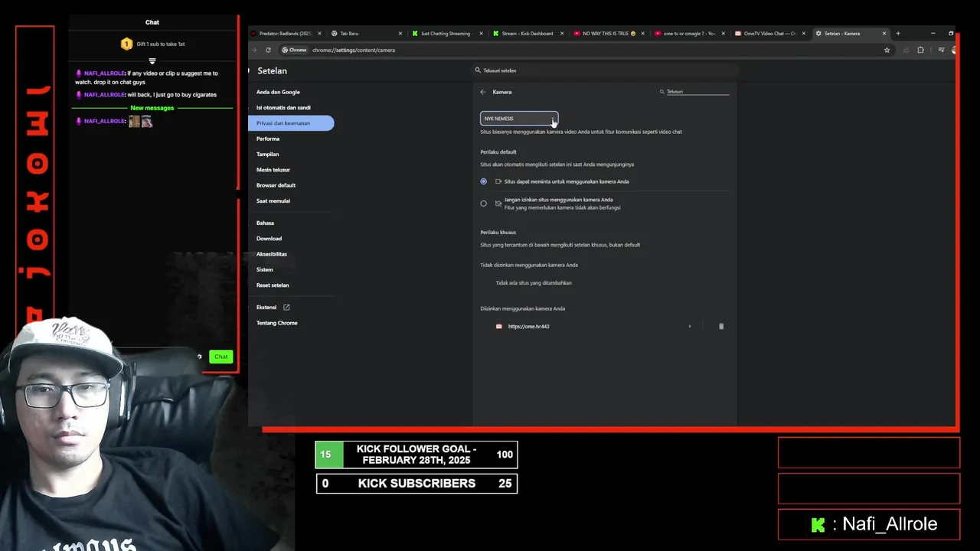Click the 'Perilaku default' heading text
The height and width of the screenshot is (551, 980).
tap(498, 152)
